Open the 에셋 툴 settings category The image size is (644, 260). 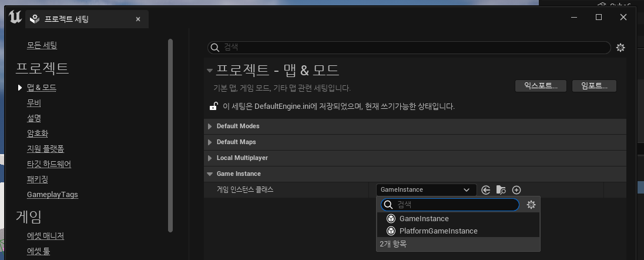coord(39,251)
